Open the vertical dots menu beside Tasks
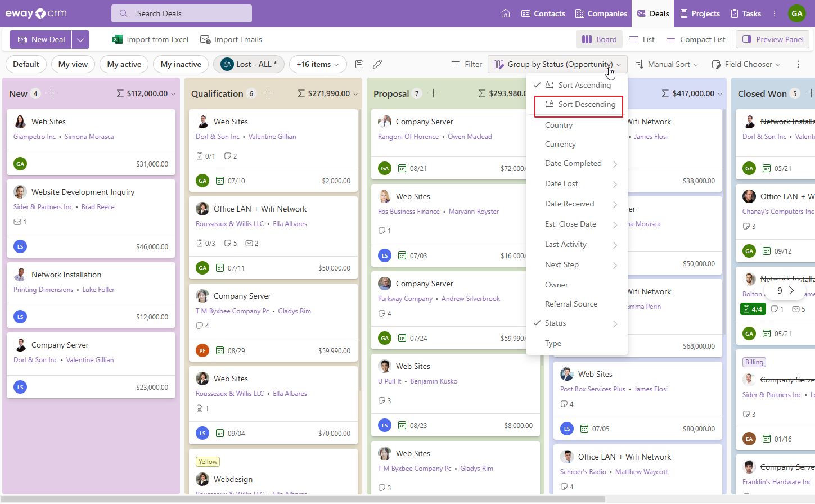815x504 pixels. (x=775, y=13)
